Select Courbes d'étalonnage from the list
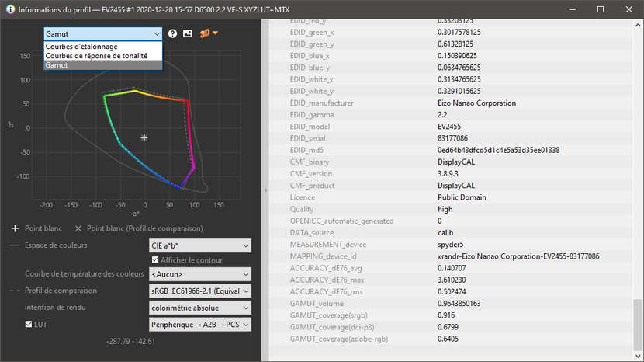The image size is (644, 362). point(81,47)
